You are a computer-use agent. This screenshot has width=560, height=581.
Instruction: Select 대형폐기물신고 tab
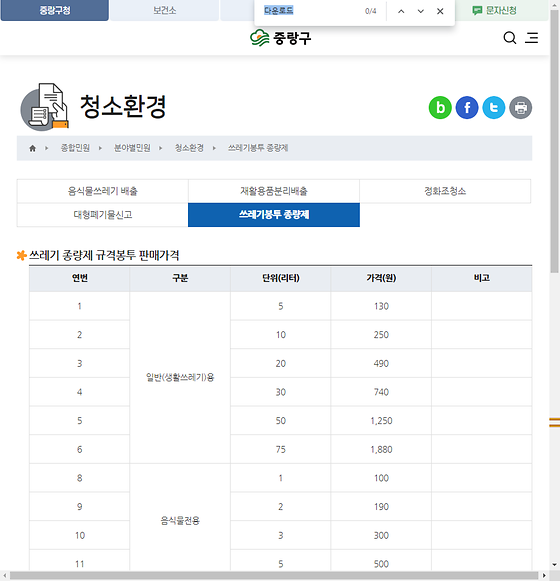point(103,215)
